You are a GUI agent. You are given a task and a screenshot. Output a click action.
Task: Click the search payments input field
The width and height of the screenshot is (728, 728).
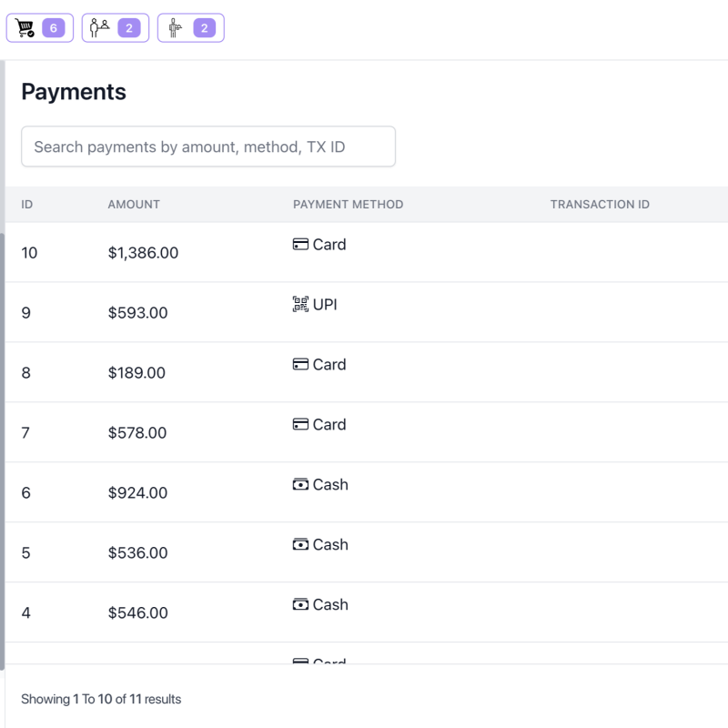coord(207,147)
